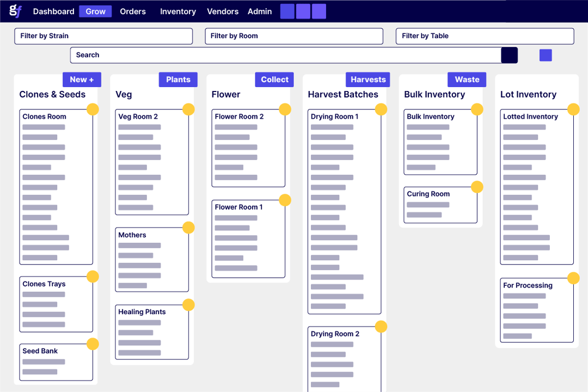
Task: Click the yellow badge on Drying Room 1
Action: pos(381,109)
